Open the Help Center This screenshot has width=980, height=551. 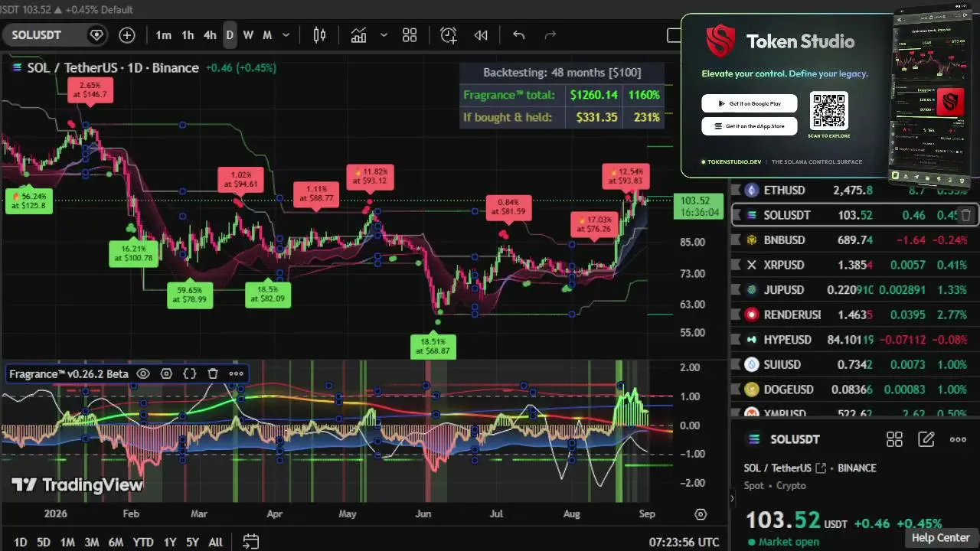(x=940, y=537)
